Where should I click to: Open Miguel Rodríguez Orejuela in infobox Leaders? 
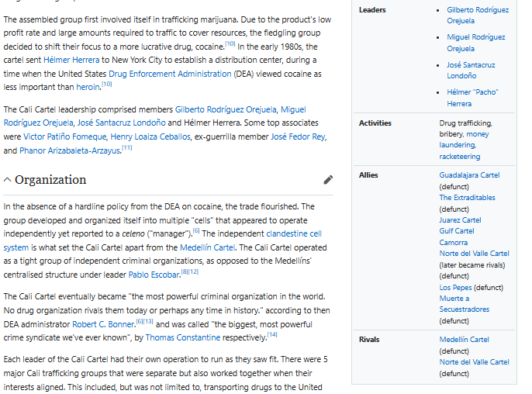[475, 43]
